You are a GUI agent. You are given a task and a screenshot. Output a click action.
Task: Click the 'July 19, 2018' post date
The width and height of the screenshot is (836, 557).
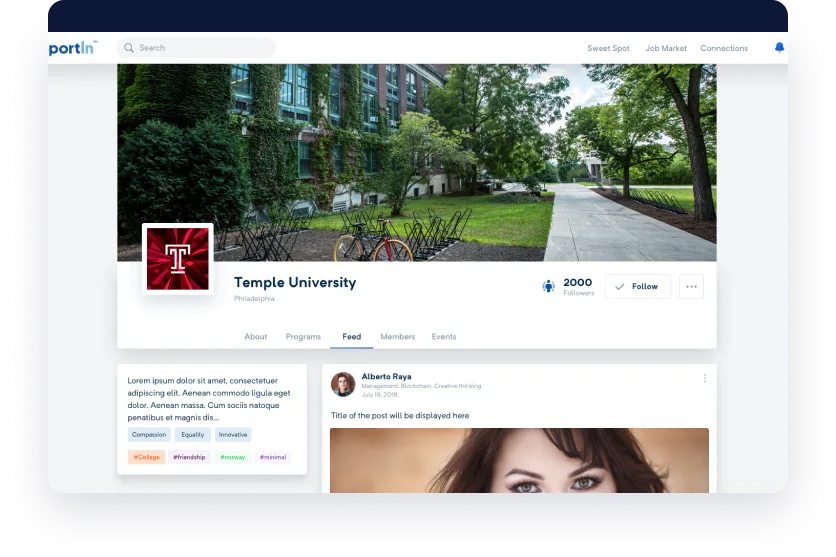379,395
